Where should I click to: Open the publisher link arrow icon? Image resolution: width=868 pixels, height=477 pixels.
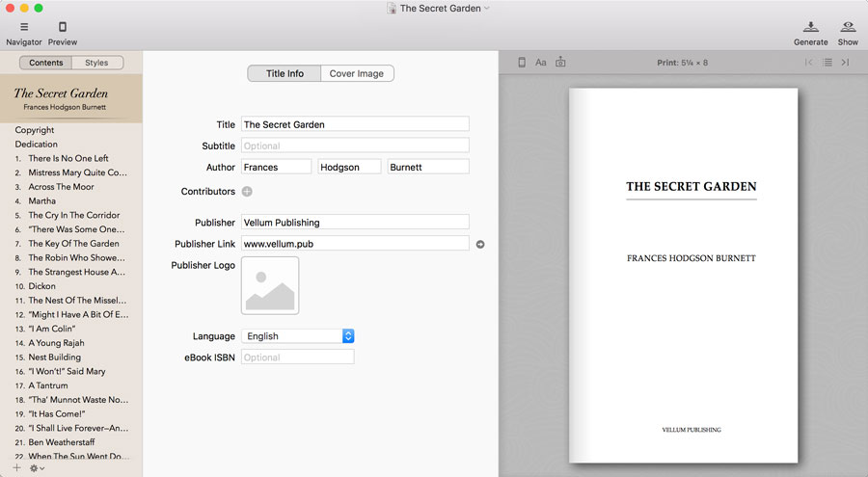click(480, 244)
